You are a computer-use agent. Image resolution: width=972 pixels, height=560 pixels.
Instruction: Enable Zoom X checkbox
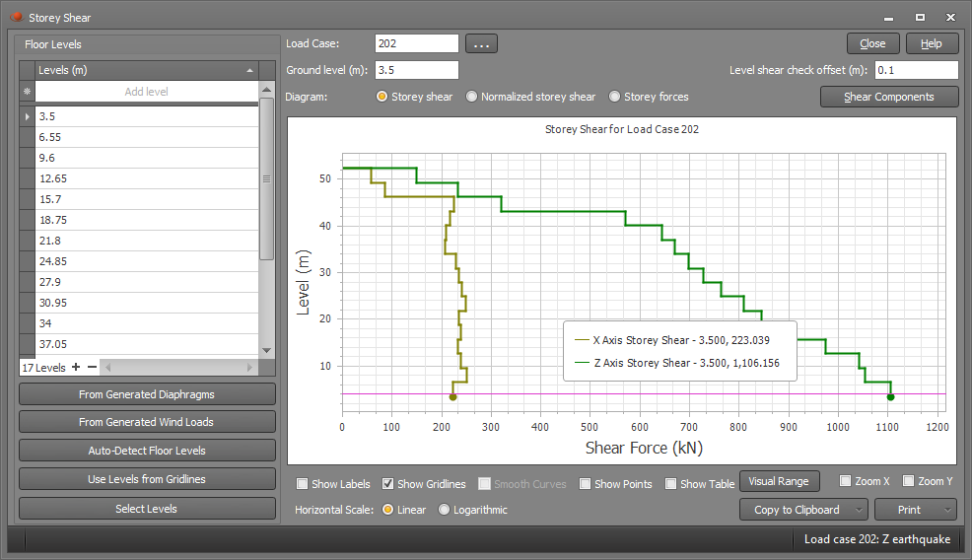846,480
